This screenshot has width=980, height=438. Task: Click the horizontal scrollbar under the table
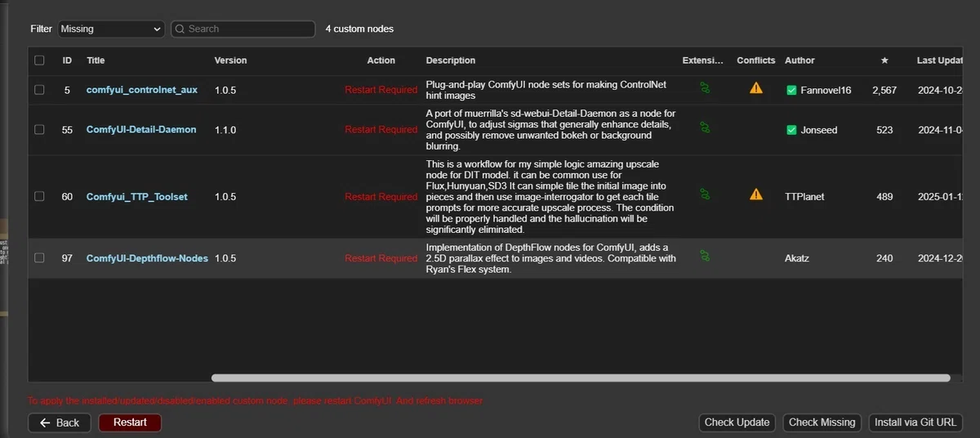point(581,378)
